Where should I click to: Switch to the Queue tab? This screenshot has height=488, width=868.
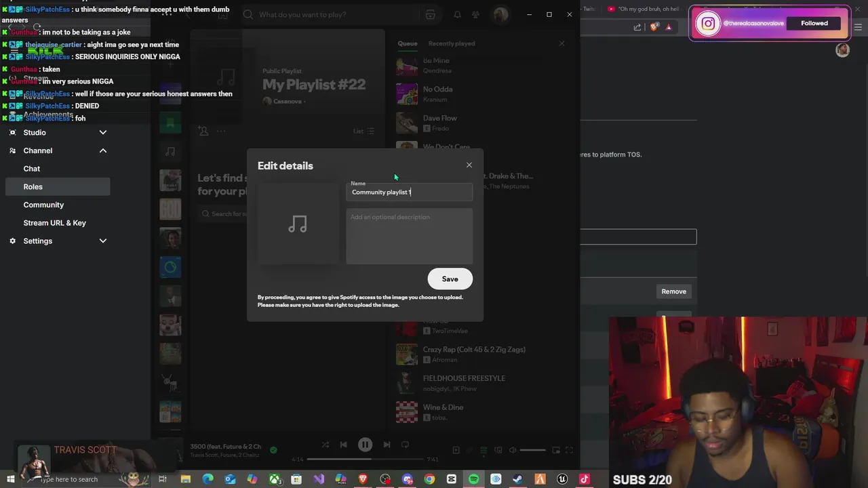pyautogui.click(x=408, y=43)
